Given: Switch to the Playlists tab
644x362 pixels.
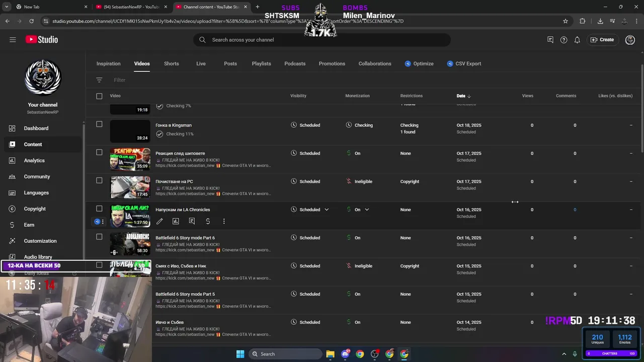Looking at the screenshot, I should pos(262,64).
